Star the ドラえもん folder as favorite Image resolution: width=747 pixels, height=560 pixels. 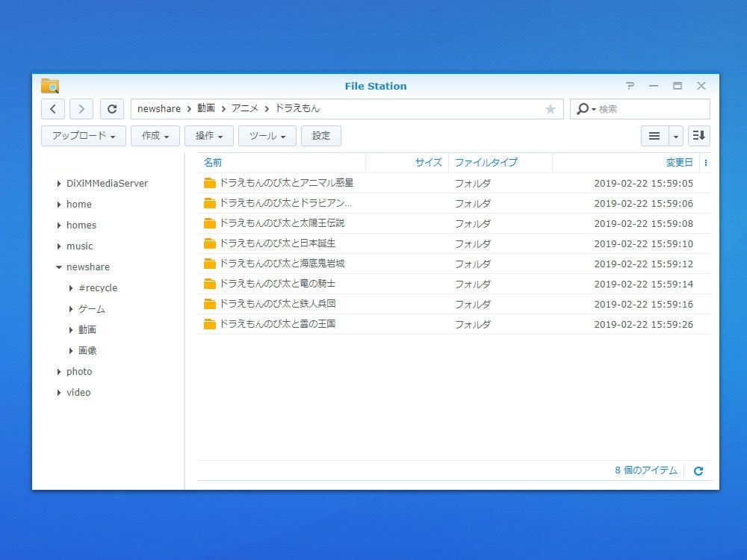pos(551,109)
